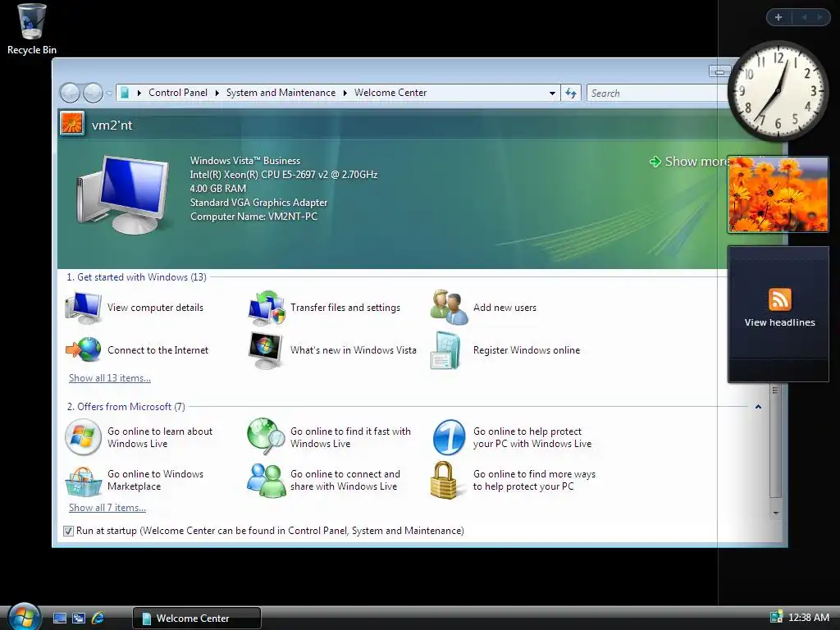
Task: Click the gold padlock protect PC icon
Action: point(444,480)
